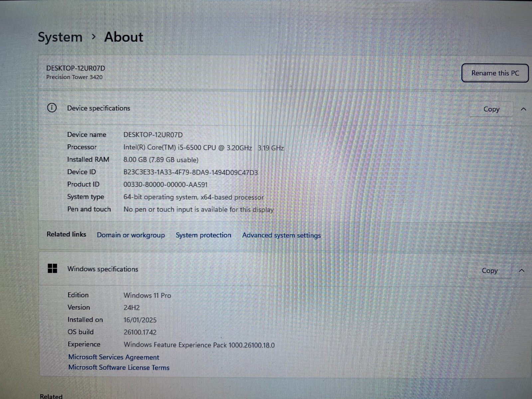
Task: Collapse the Windows specifications section chevron
Action: pyautogui.click(x=522, y=271)
